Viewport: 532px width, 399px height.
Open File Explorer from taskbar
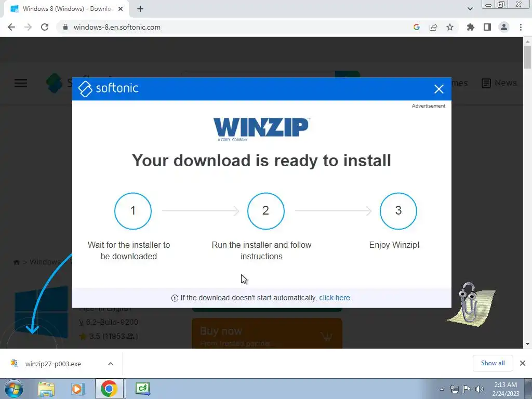[46, 389]
